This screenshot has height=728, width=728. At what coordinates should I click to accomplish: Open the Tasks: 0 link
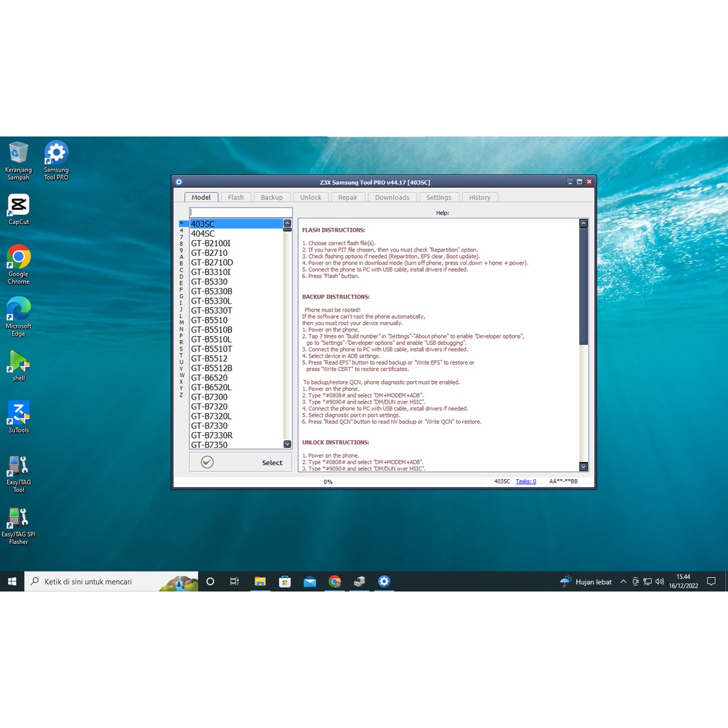click(526, 481)
